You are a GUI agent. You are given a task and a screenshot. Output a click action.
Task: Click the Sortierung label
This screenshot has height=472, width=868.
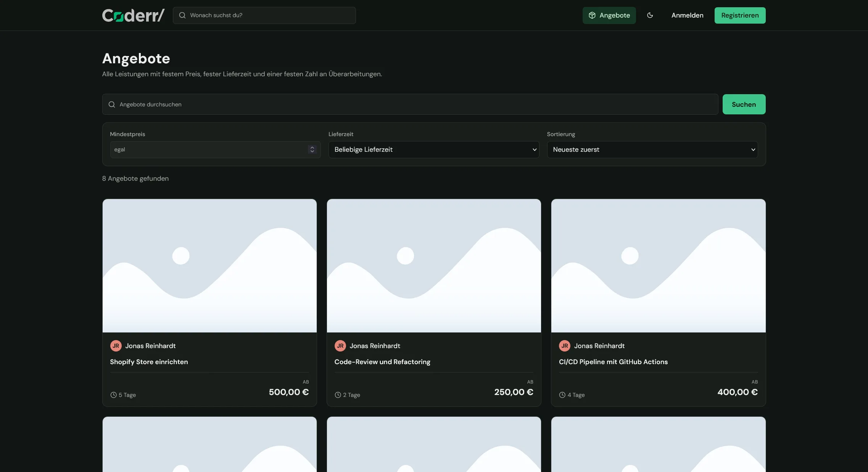pyautogui.click(x=561, y=134)
